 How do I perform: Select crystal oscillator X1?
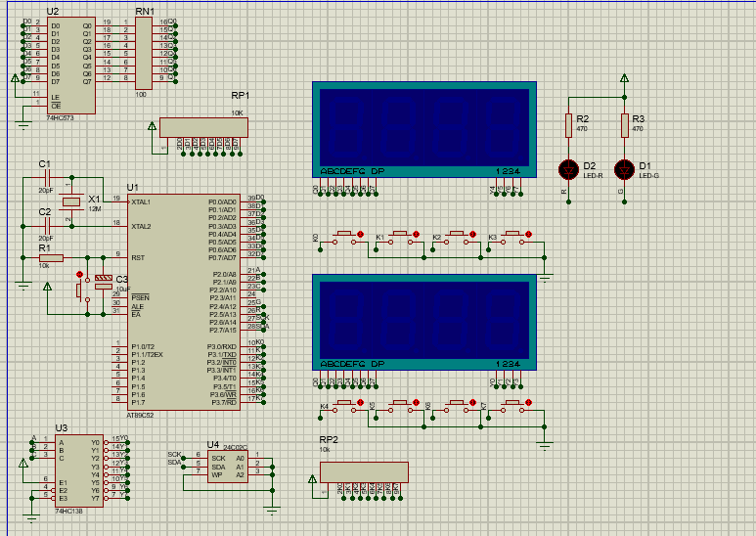[x=69, y=202]
